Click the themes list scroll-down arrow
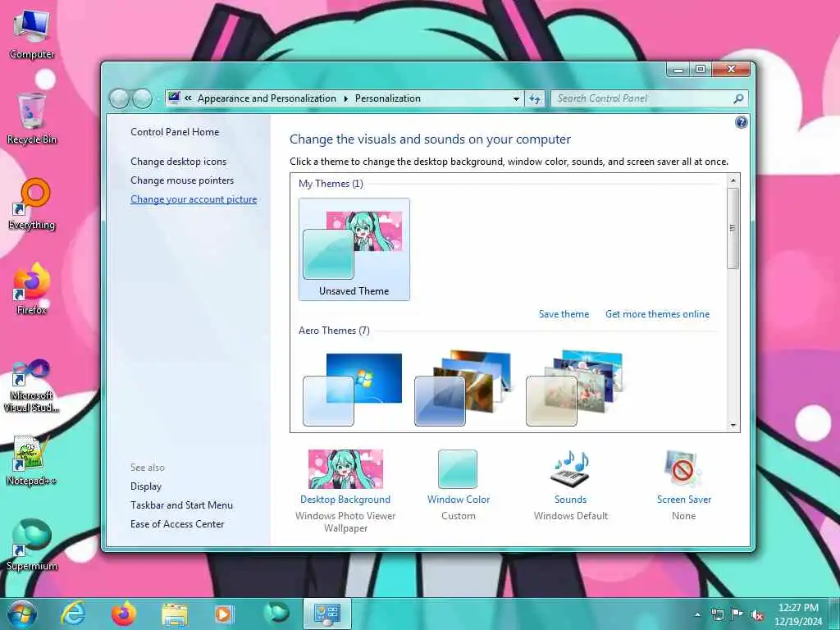The width and height of the screenshot is (840, 630). (733, 426)
